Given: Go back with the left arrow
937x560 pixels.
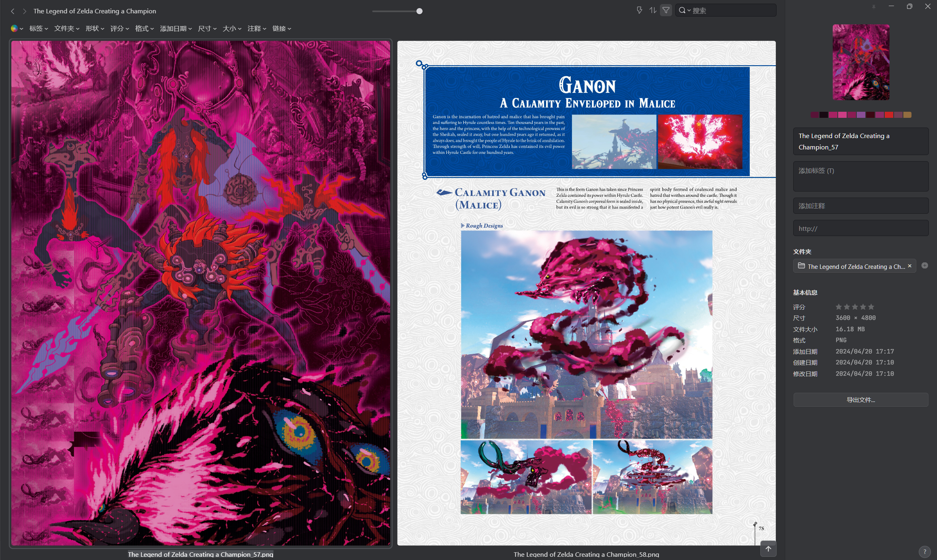Looking at the screenshot, I should click(13, 11).
